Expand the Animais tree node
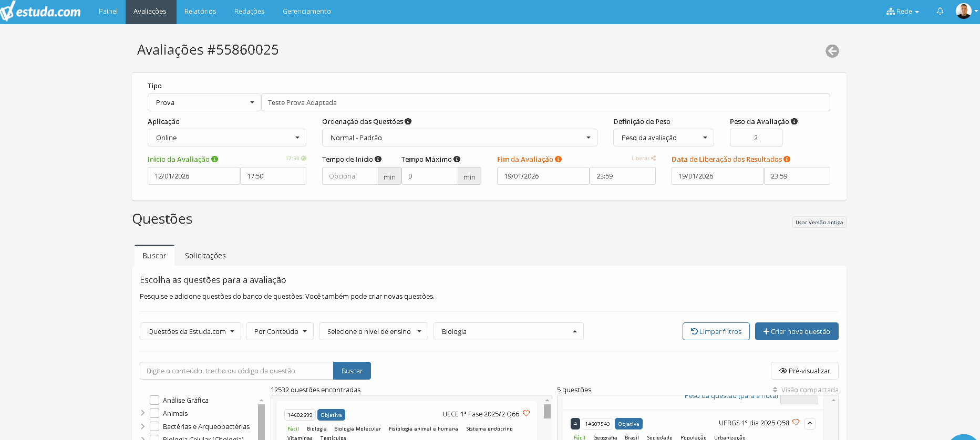Viewport: 980px width, 440px height. (x=142, y=413)
